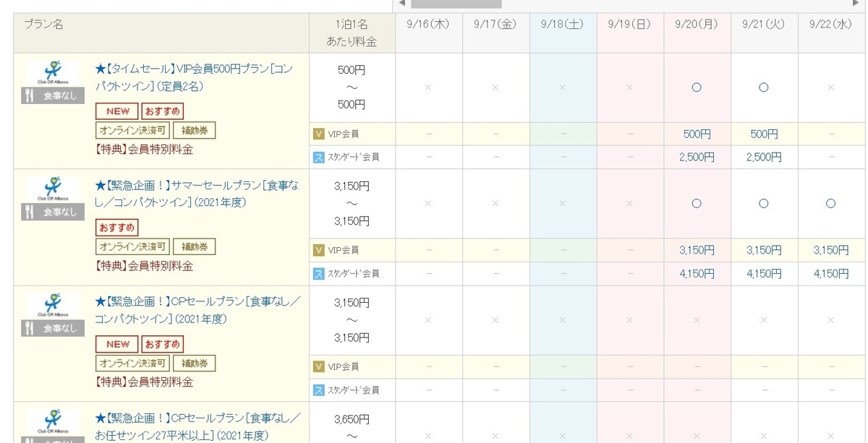
Task: Click the 1泊1名あたり料金 column header
Action: click(352, 33)
